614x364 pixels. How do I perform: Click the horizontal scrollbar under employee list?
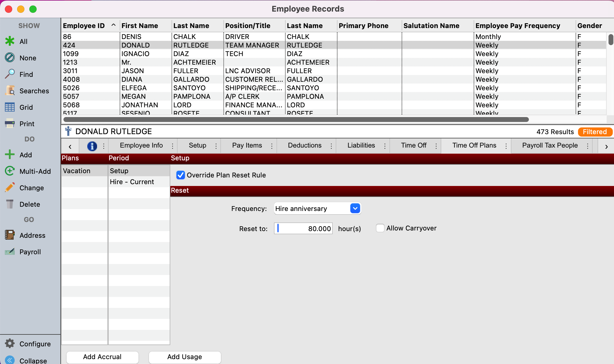[296, 120]
